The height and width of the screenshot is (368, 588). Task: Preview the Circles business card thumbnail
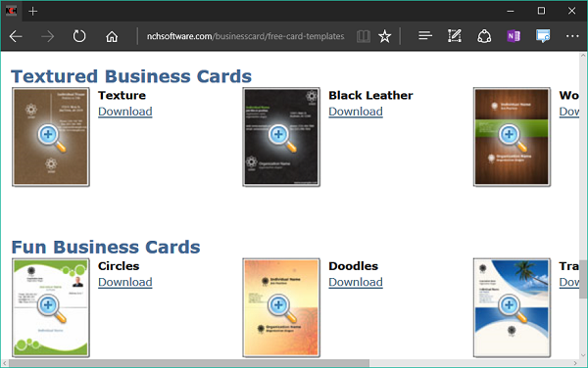[x=51, y=307]
